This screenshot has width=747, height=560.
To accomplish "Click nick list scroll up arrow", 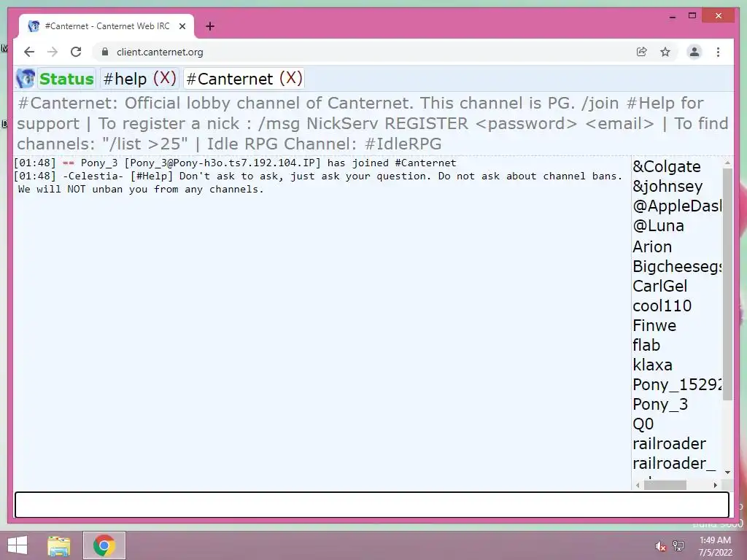I will [x=727, y=163].
